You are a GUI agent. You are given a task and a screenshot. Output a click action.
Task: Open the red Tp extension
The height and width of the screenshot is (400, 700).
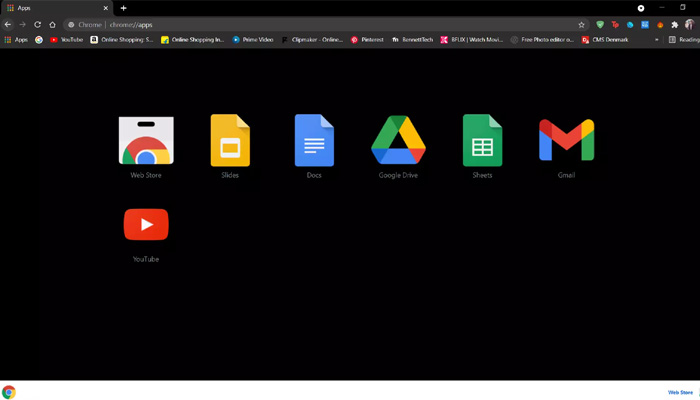[x=615, y=25]
